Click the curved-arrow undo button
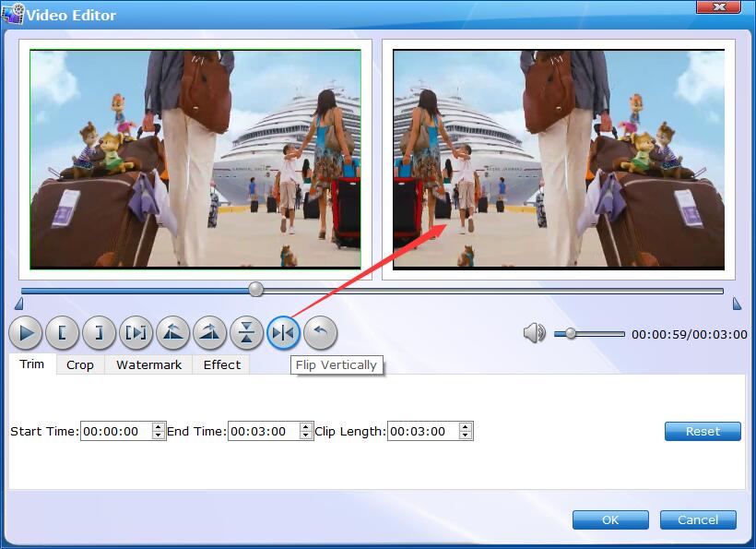Viewport: 756px width, 549px height. 321,332
